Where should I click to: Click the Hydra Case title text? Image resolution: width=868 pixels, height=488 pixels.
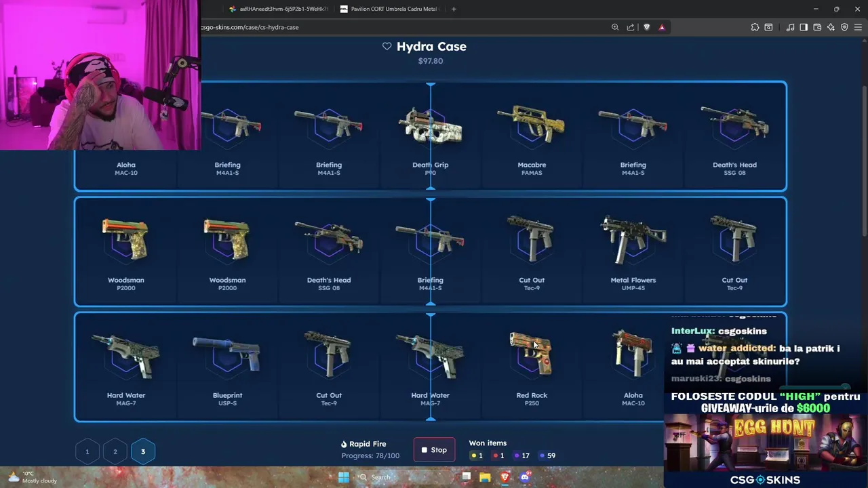point(431,46)
